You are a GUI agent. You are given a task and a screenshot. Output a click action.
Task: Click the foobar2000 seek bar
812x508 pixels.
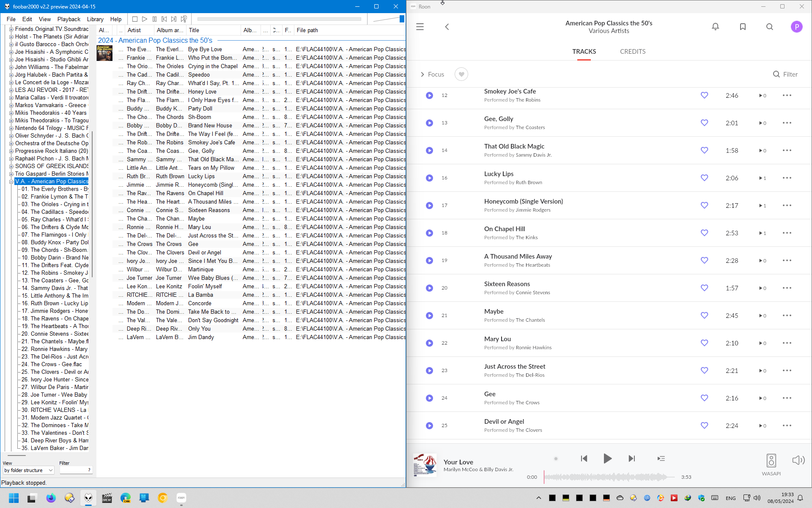[279, 19]
